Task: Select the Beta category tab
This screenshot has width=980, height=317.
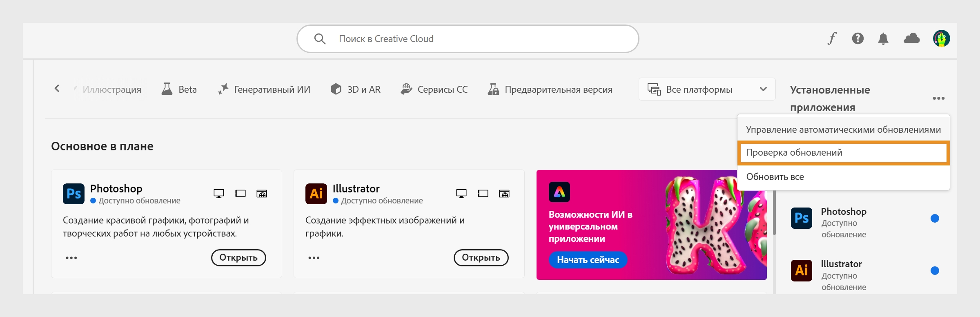Action: [179, 89]
